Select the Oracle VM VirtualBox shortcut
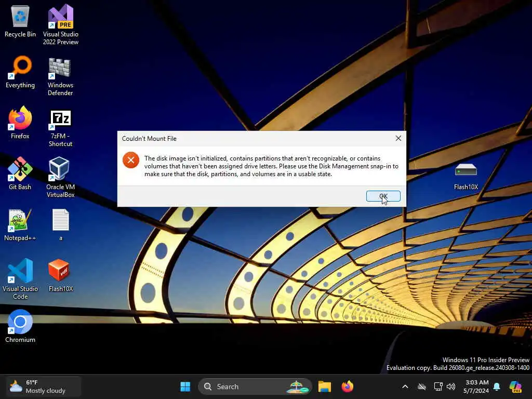532x399 pixels. pyautogui.click(x=60, y=177)
